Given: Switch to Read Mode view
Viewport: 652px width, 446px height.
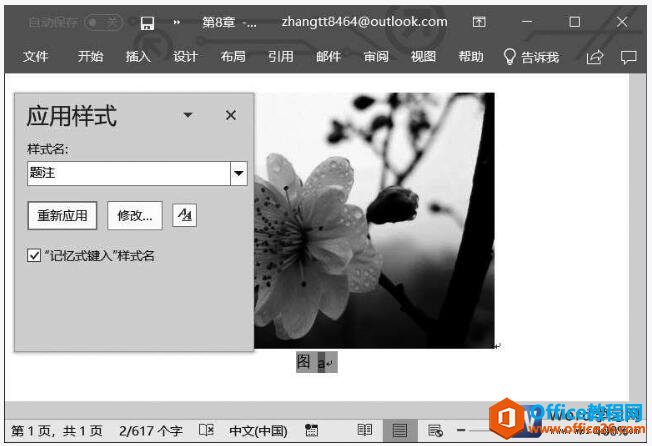Looking at the screenshot, I should pos(365,430).
